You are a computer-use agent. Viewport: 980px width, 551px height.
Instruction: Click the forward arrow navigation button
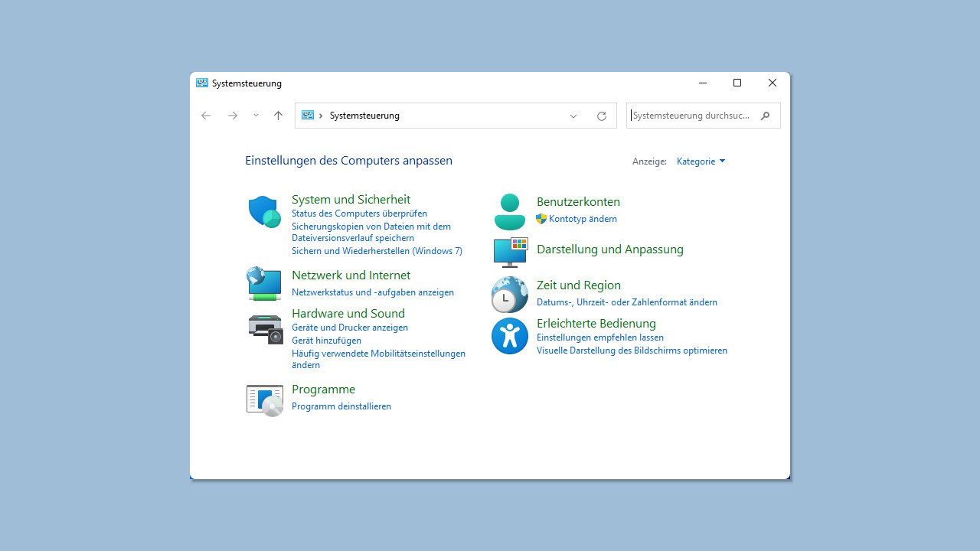[233, 116]
